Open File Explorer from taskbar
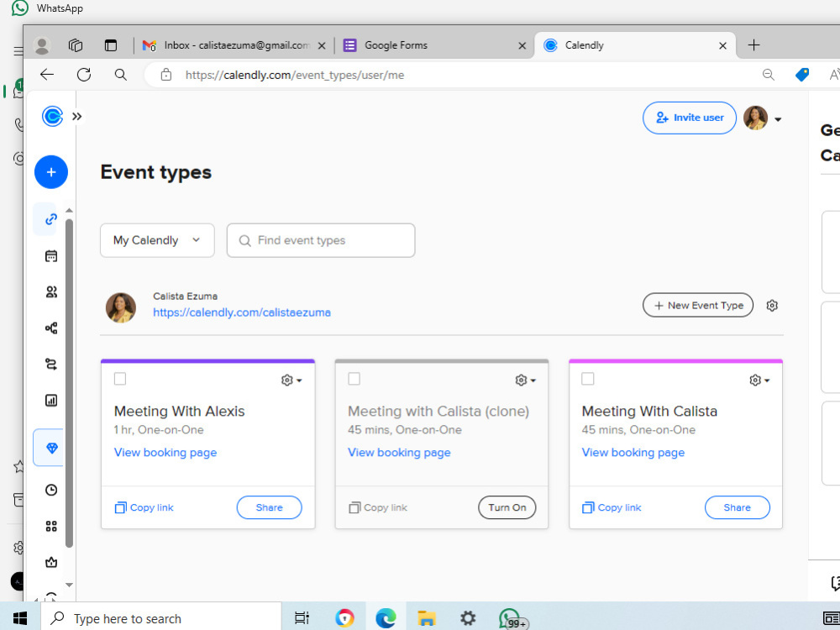This screenshot has height=630, width=840. coord(427,618)
